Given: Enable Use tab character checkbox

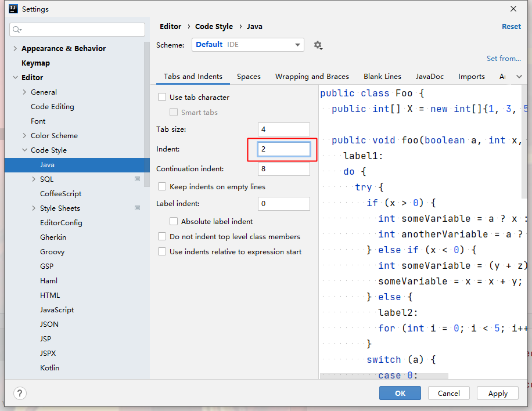Looking at the screenshot, I should pyautogui.click(x=162, y=98).
